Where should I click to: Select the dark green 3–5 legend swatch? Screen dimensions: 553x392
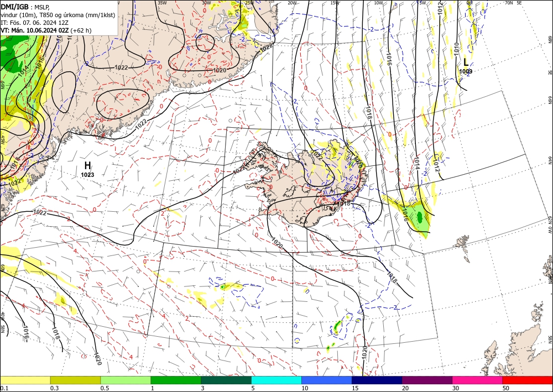[226, 380]
